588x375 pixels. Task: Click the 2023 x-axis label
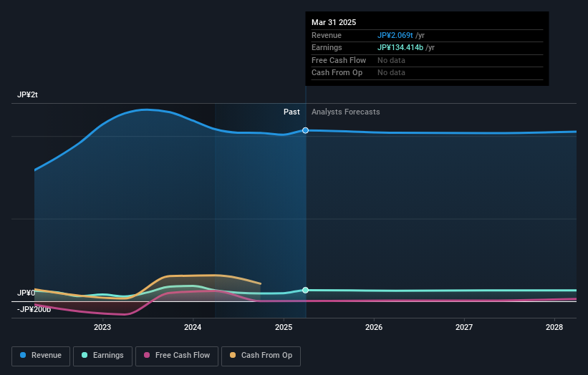102,328
